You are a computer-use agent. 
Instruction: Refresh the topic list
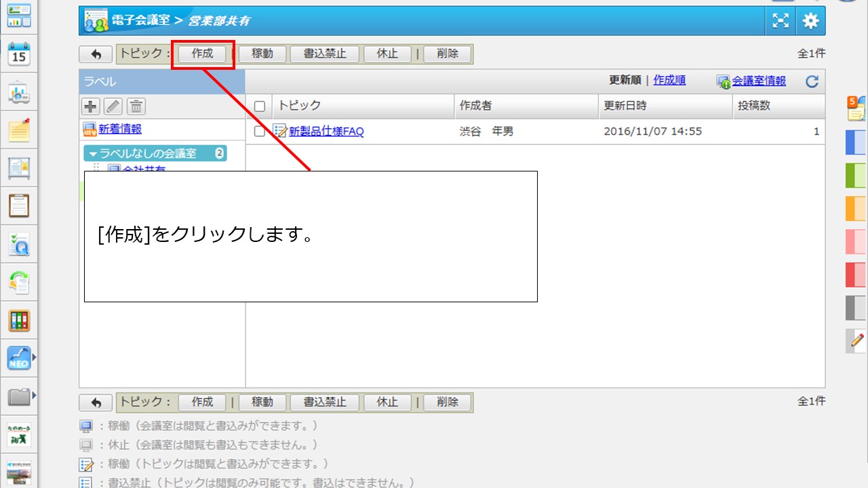(812, 82)
